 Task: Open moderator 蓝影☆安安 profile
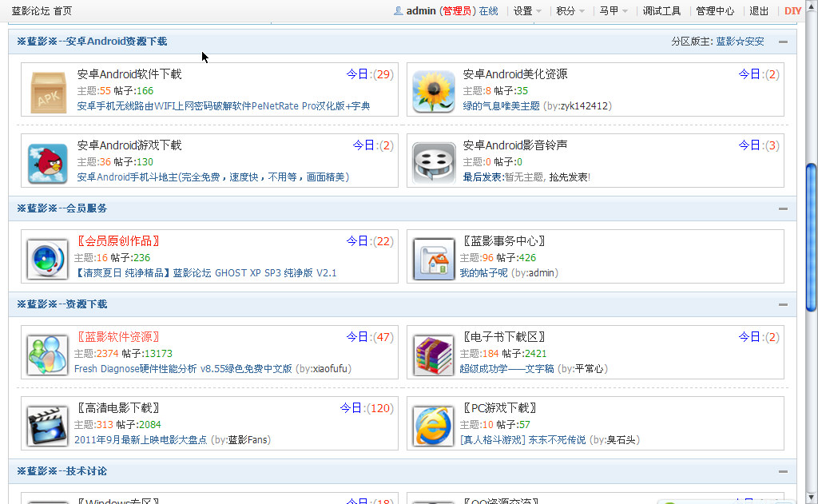pyautogui.click(x=740, y=42)
